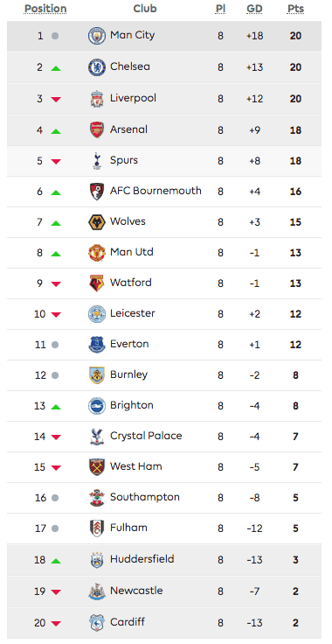Screen dimensions: 332x644
Task: Click the Wolves badge icon
Action: tap(97, 222)
